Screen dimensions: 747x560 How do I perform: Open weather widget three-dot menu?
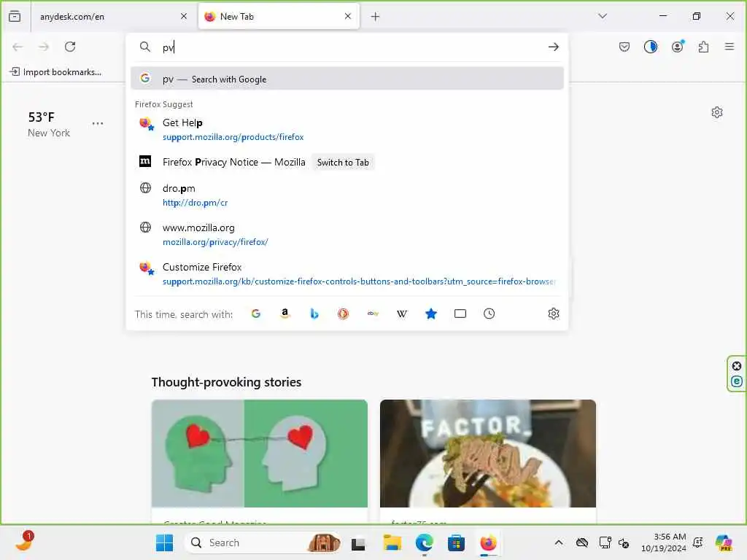click(98, 123)
